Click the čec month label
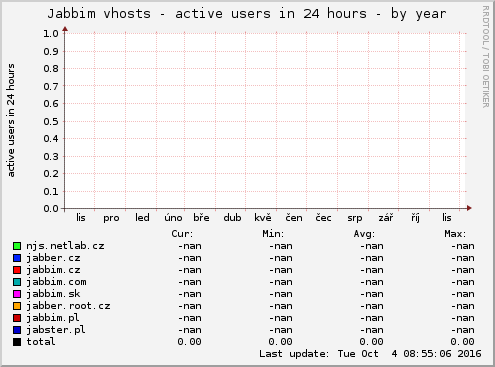The height and width of the screenshot is (367, 495). (323, 218)
